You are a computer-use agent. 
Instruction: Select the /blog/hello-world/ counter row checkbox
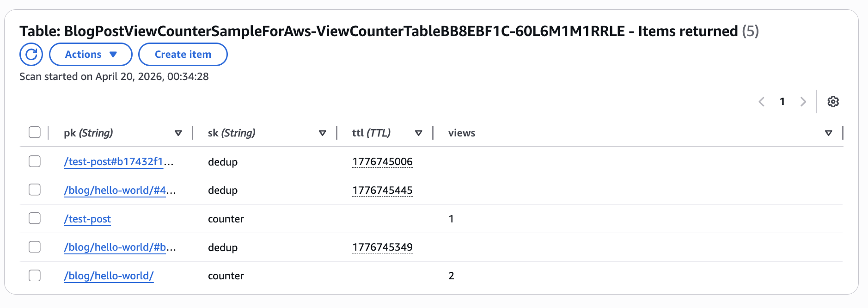[35, 275]
